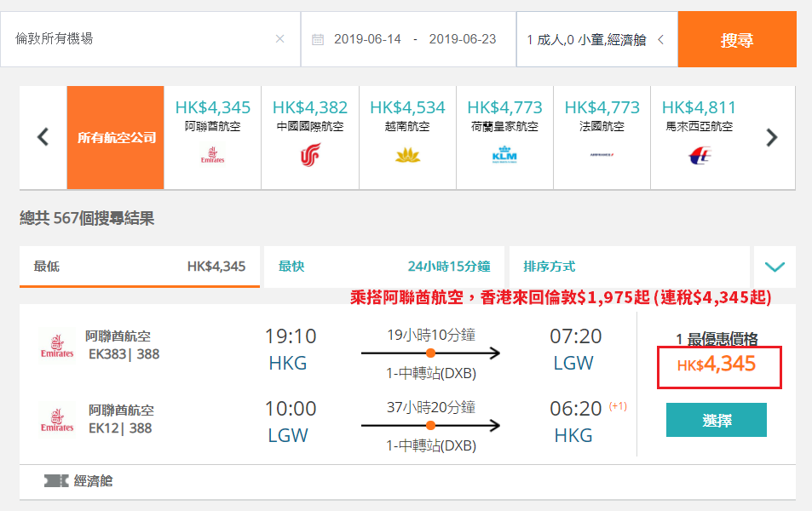Click arrival time 07:20 LGW
This screenshot has width=812, height=511.
click(x=575, y=349)
